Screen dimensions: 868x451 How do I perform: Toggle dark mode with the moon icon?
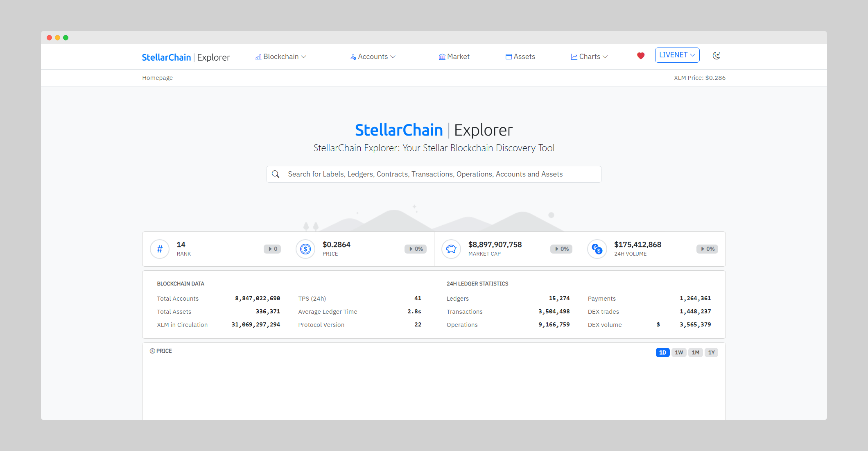tap(716, 56)
